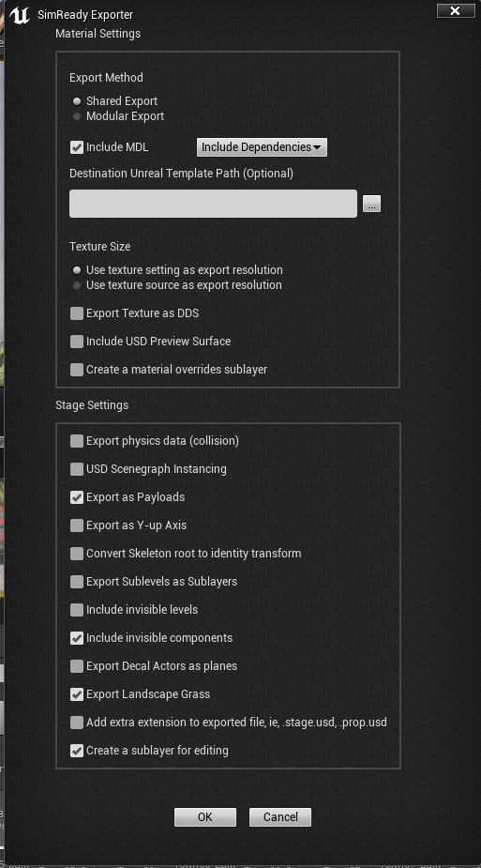Viewport: 481px width, 868px height.
Task: Uncheck Export as Payloads
Action: pyautogui.click(x=77, y=497)
